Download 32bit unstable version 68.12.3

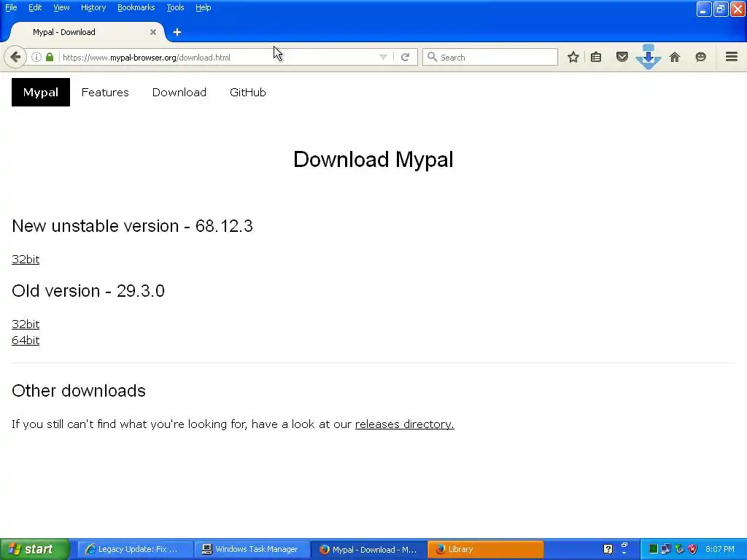pos(26,259)
